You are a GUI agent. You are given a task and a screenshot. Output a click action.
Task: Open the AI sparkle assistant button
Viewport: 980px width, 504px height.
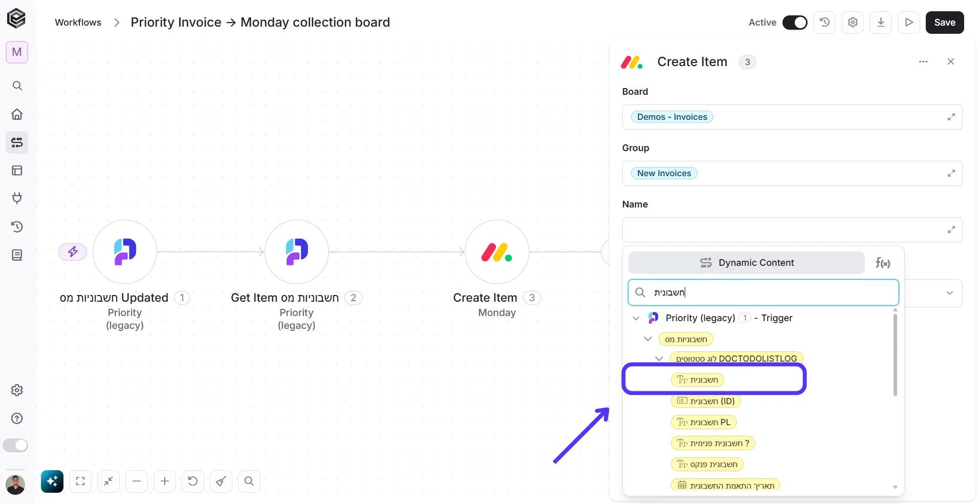coord(52,481)
